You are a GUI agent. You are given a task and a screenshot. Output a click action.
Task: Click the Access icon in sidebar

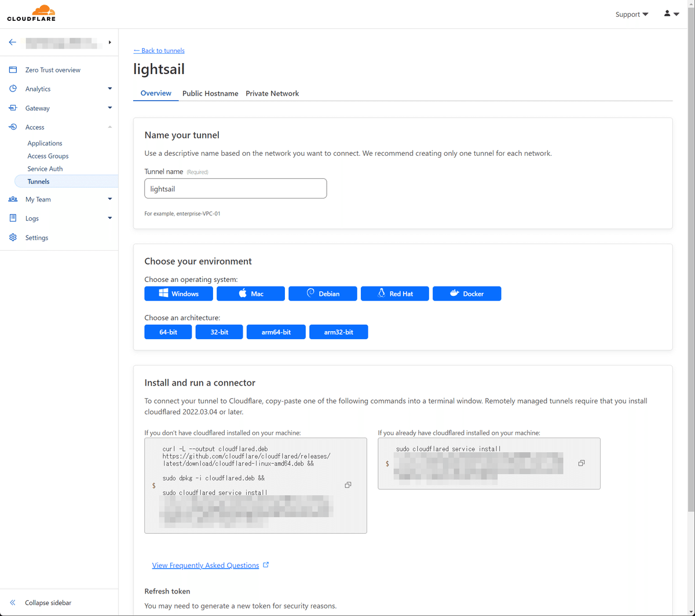[13, 127]
